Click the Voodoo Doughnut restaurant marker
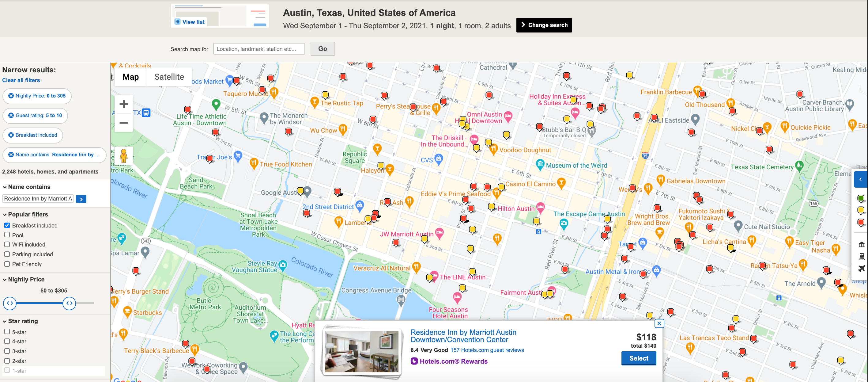Viewport: 868px width, 382px height. (493, 149)
